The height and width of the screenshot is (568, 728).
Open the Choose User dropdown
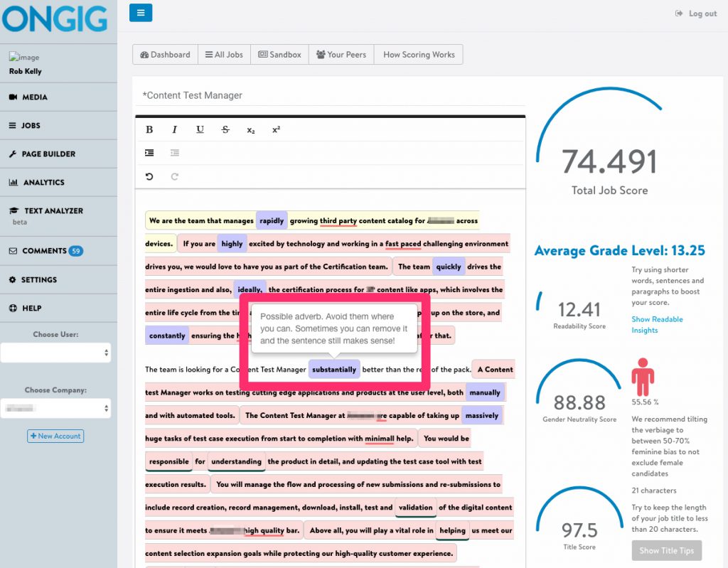56,351
